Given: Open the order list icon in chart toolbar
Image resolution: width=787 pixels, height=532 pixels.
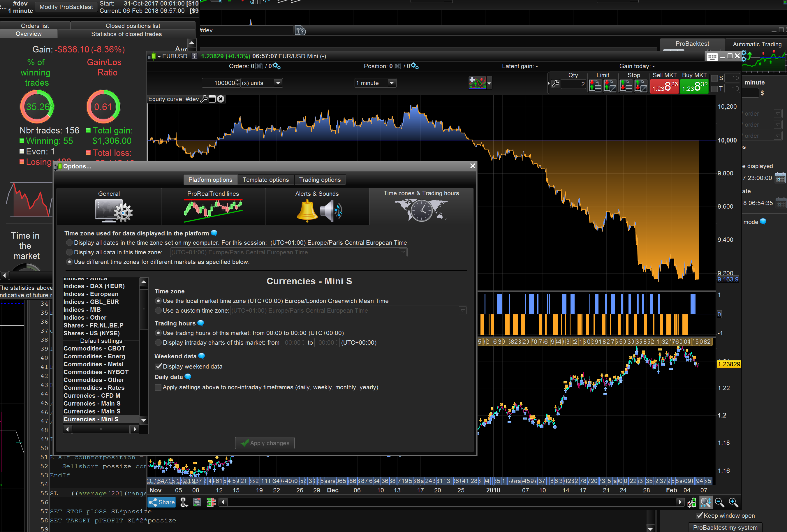Looking at the screenshot, I should click(x=197, y=502).
